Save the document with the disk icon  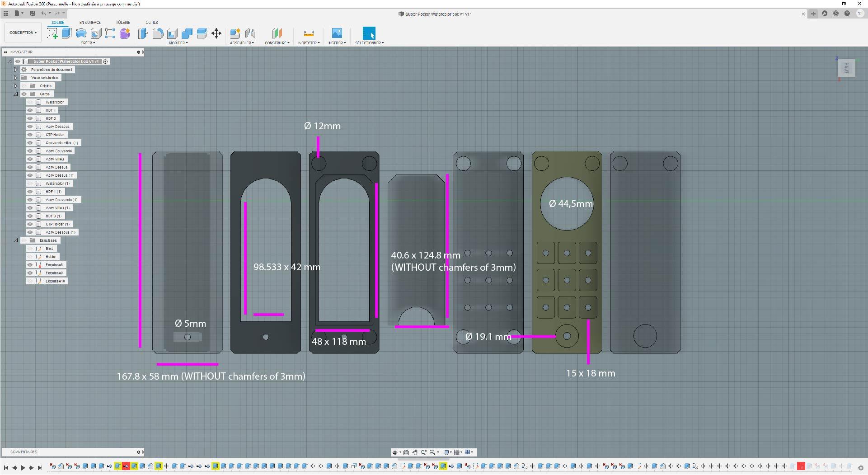click(32, 14)
